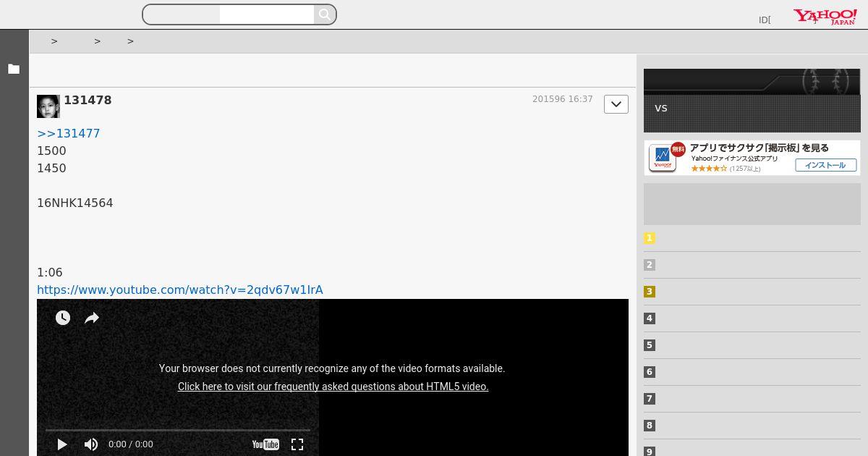Screen dimensions: 868x456
Task: Open the youtube.com/watch?v=2qdv67w1IrA link
Action: click(180, 290)
